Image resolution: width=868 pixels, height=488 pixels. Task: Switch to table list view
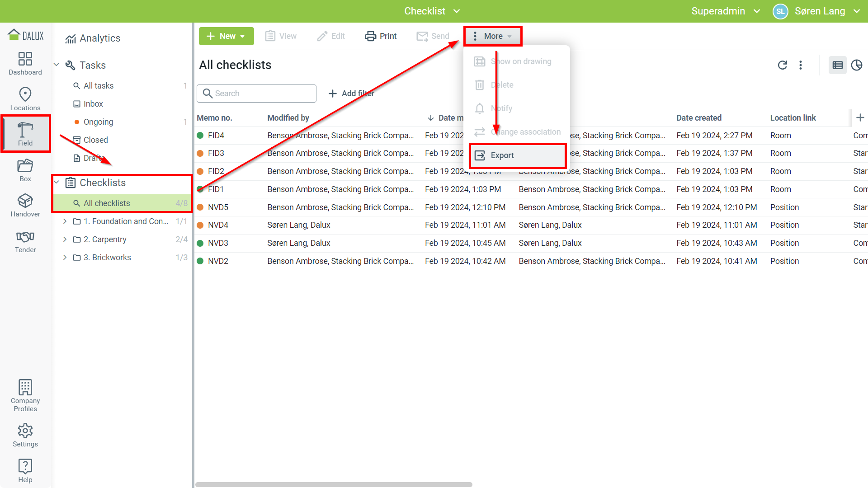[837, 65]
